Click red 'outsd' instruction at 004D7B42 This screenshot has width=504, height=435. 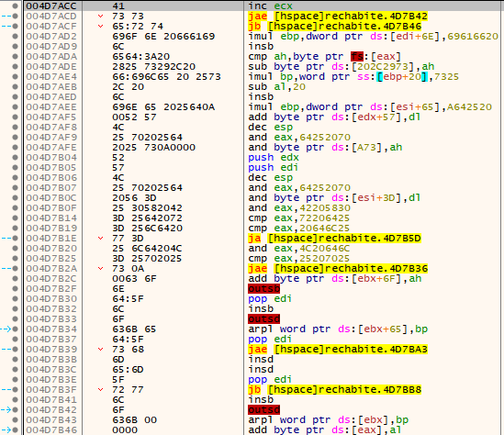[x=263, y=410]
